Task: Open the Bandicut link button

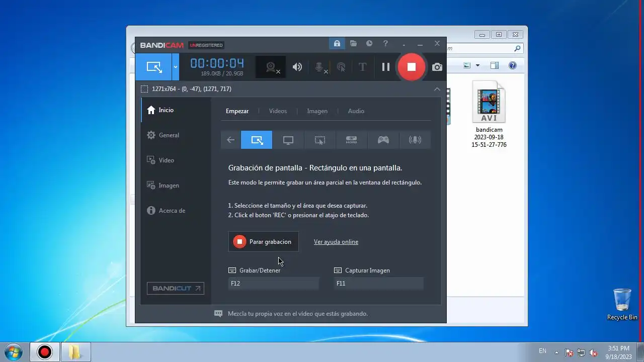Action: 175,288
